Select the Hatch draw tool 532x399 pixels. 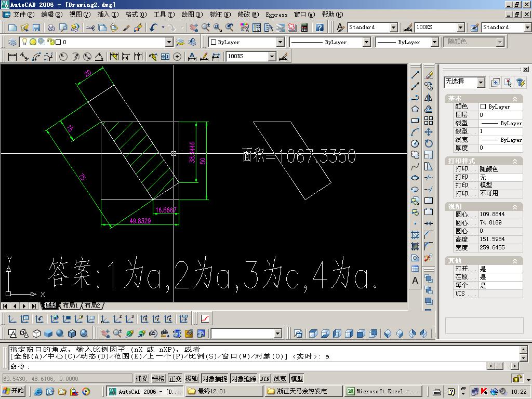415,235
